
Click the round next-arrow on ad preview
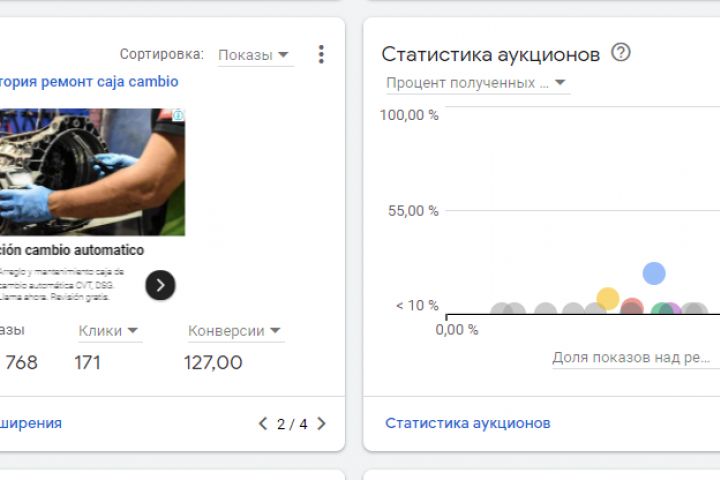tap(160, 285)
